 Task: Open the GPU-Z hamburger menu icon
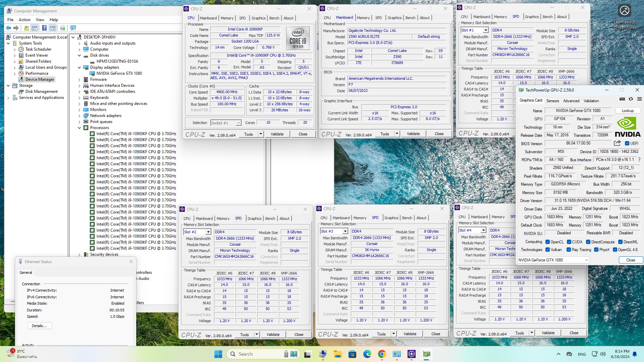pyautogui.click(x=639, y=99)
